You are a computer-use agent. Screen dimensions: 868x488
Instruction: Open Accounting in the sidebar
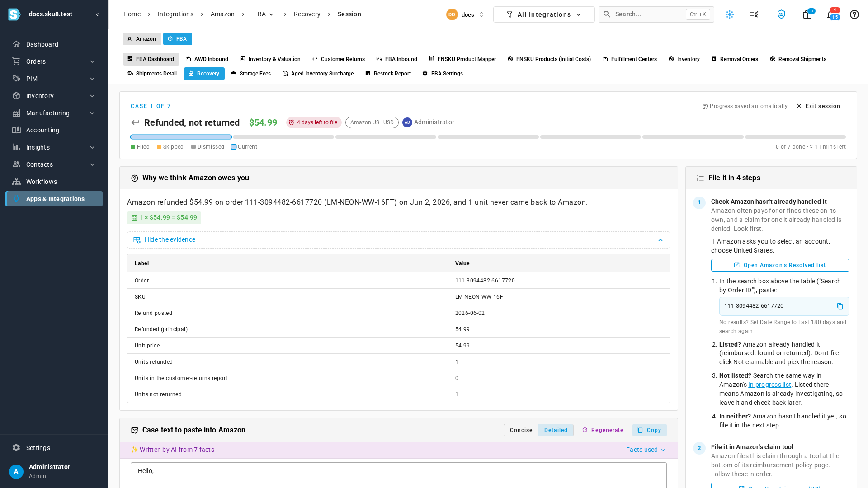click(x=54, y=130)
